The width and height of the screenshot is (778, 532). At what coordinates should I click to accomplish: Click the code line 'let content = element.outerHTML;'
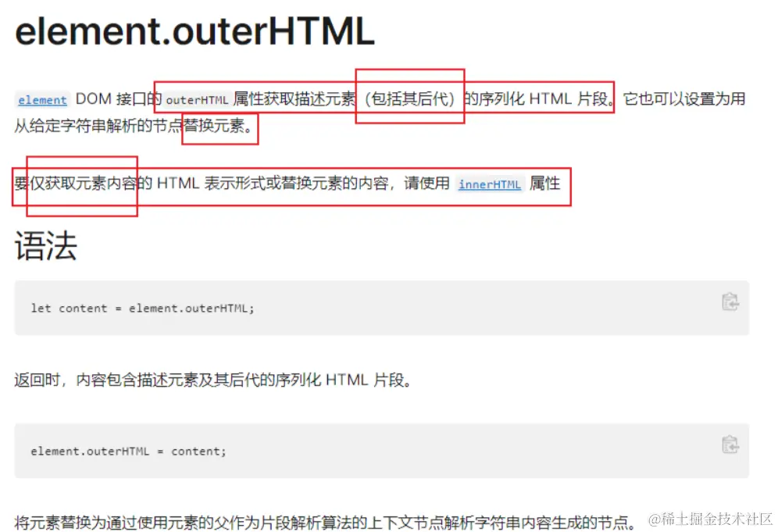[142, 308]
